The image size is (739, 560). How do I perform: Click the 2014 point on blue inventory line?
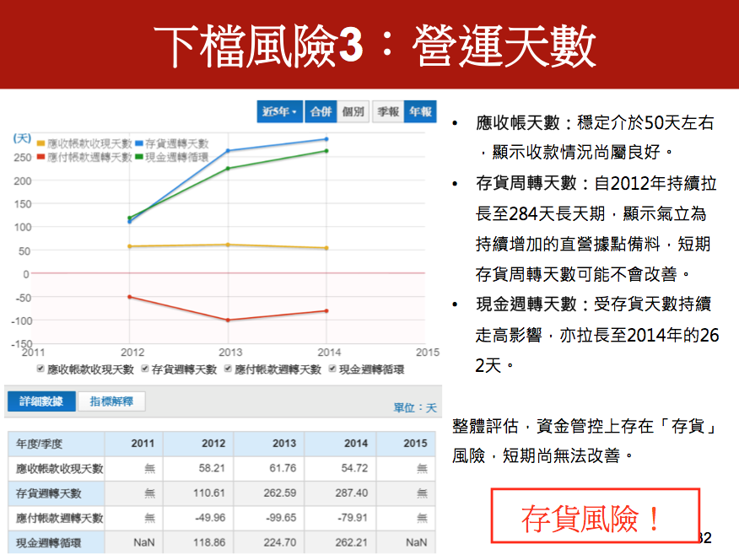pos(326,139)
